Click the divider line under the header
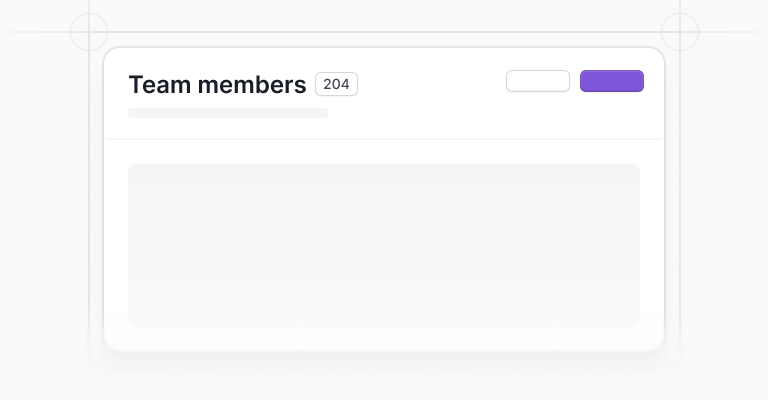768x400 pixels. click(384, 139)
